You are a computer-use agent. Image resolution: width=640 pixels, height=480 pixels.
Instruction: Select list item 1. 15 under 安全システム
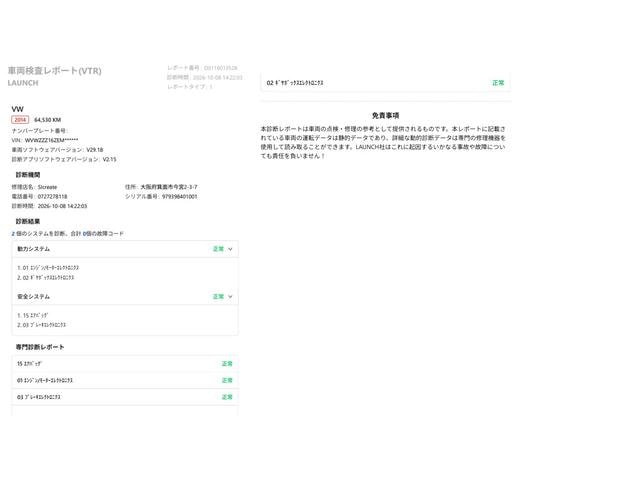[33, 316]
